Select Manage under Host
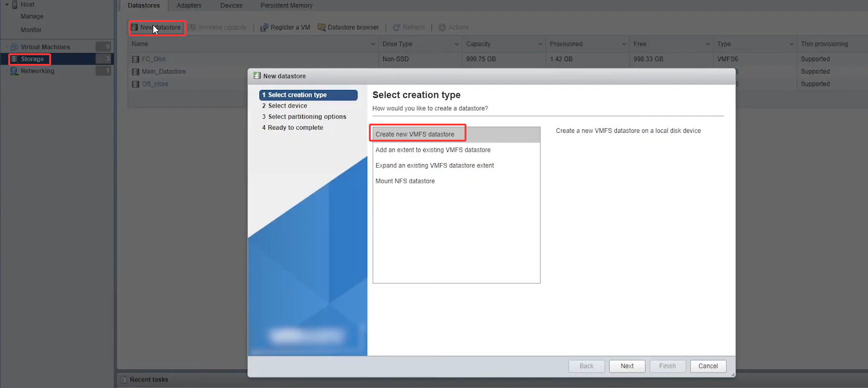The image size is (868, 388). (32, 17)
